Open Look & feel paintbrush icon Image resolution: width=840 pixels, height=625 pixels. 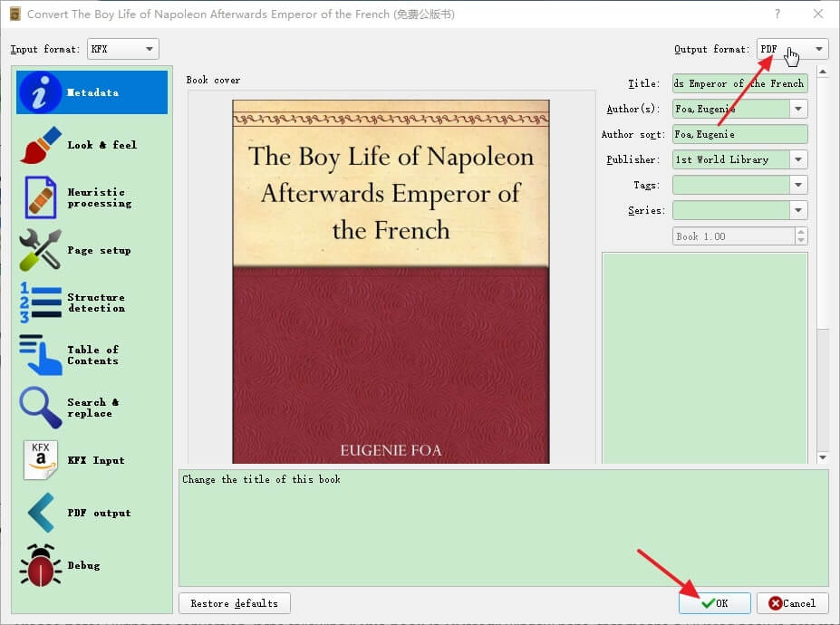41,145
